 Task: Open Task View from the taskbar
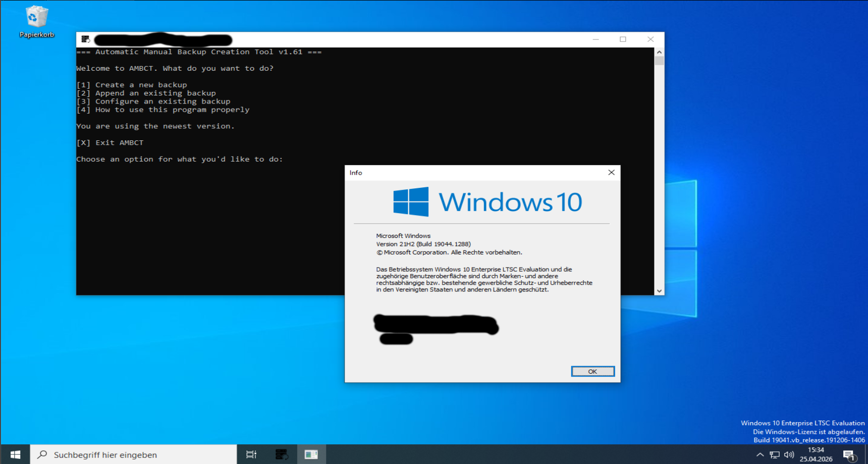click(x=251, y=454)
